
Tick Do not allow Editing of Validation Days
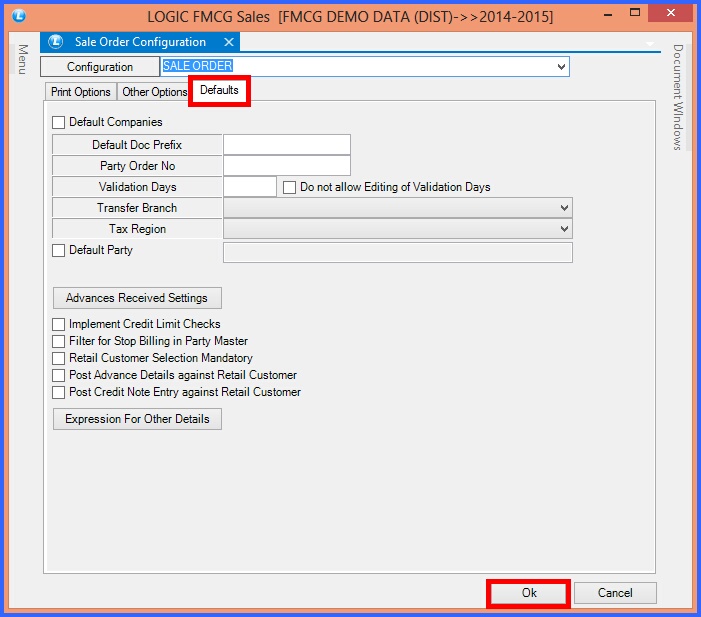(289, 187)
